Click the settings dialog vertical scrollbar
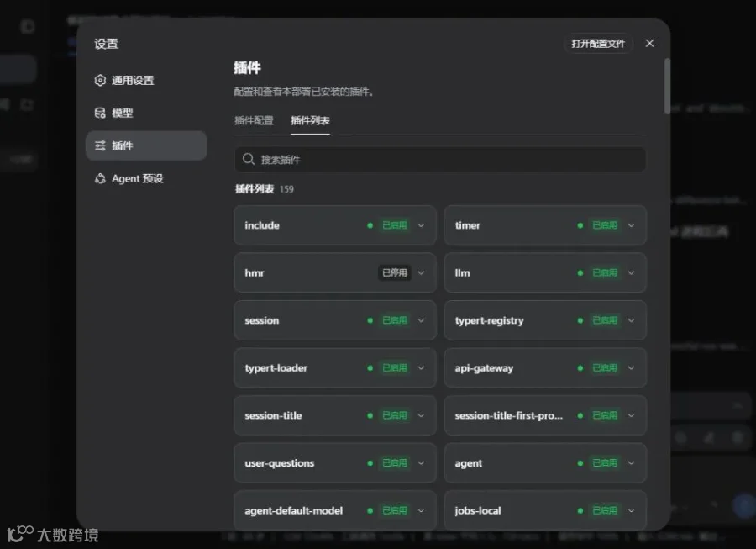756x549 pixels. pyautogui.click(x=667, y=86)
